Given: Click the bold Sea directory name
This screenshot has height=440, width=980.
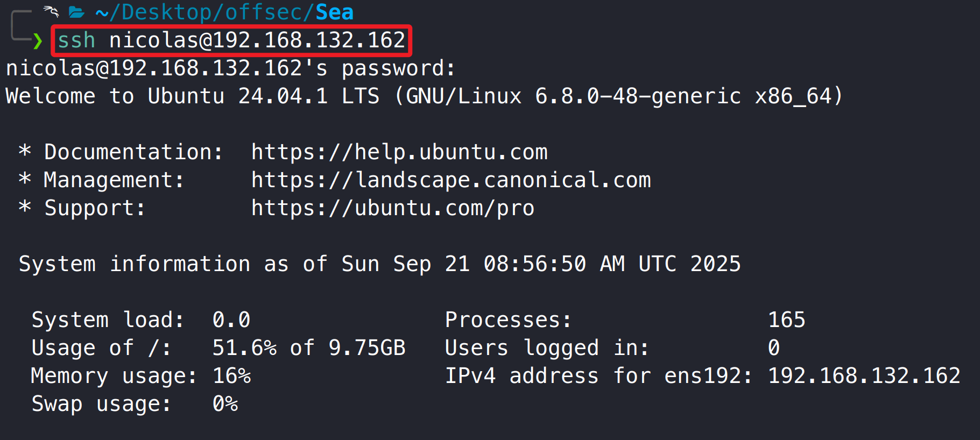Looking at the screenshot, I should [x=334, y=12].
